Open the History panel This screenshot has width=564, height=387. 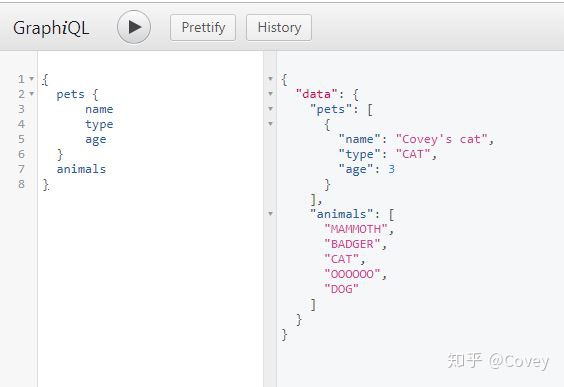point(279,27)
